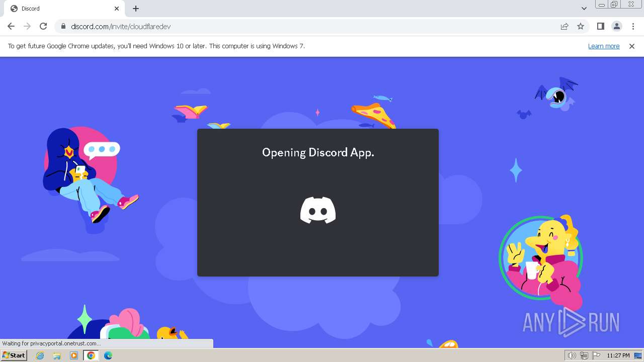Share this page from address bar

click(x=565, y=26)
